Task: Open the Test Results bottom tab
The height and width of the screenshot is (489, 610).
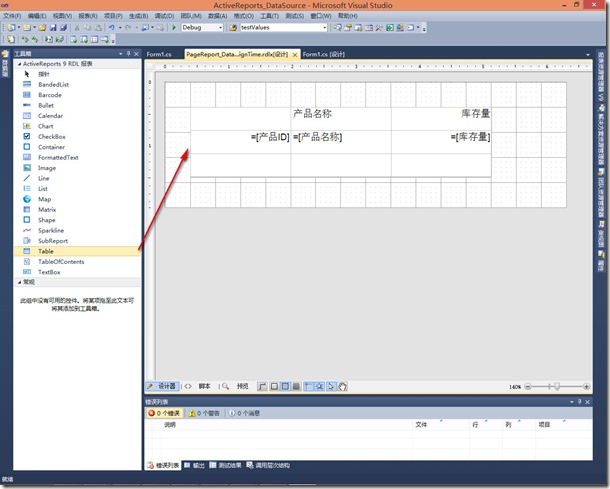Action: (x=225, y=466)
